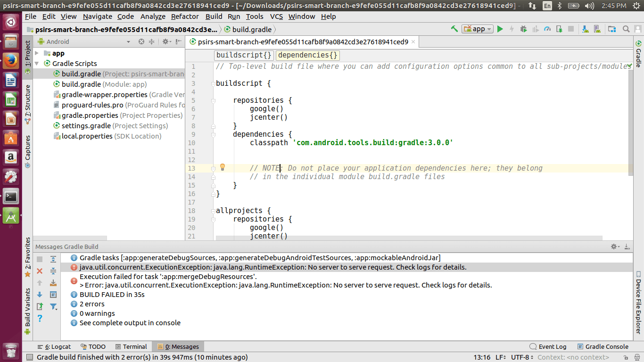Expand the app folder in project tree

click(x=37, y=53)
